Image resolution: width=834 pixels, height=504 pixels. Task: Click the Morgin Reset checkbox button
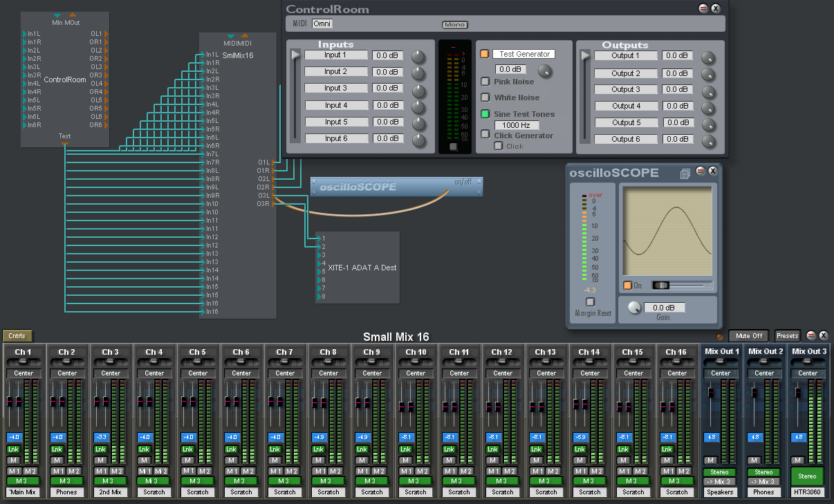click(x=590, y=302)
